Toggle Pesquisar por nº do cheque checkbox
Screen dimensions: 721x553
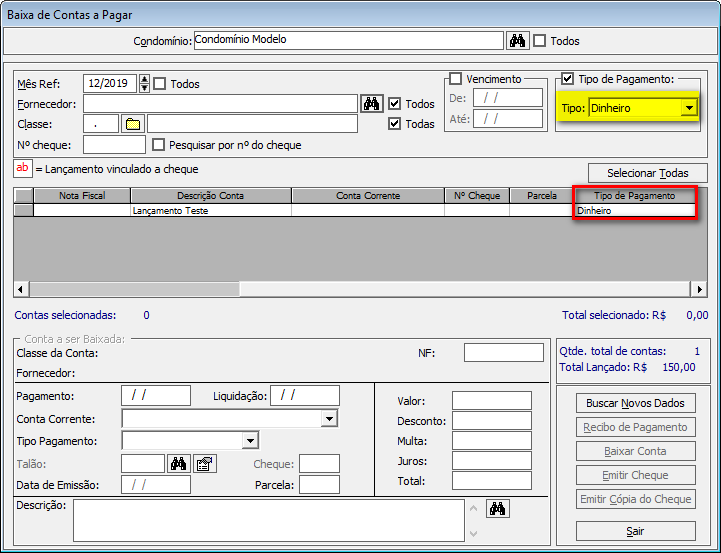[x=158, y=145]
